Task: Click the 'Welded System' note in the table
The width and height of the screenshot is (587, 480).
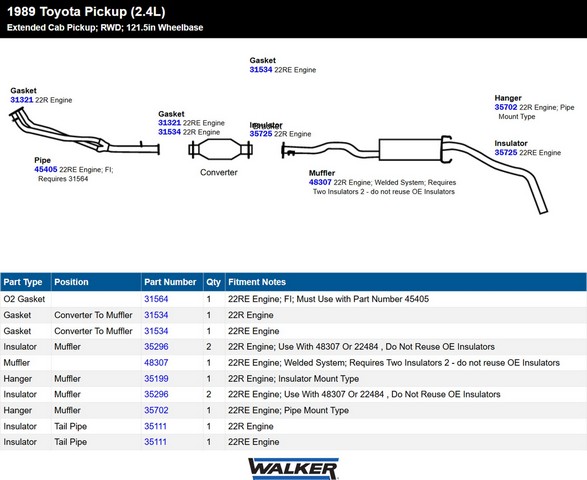Action: pos(315,362)
